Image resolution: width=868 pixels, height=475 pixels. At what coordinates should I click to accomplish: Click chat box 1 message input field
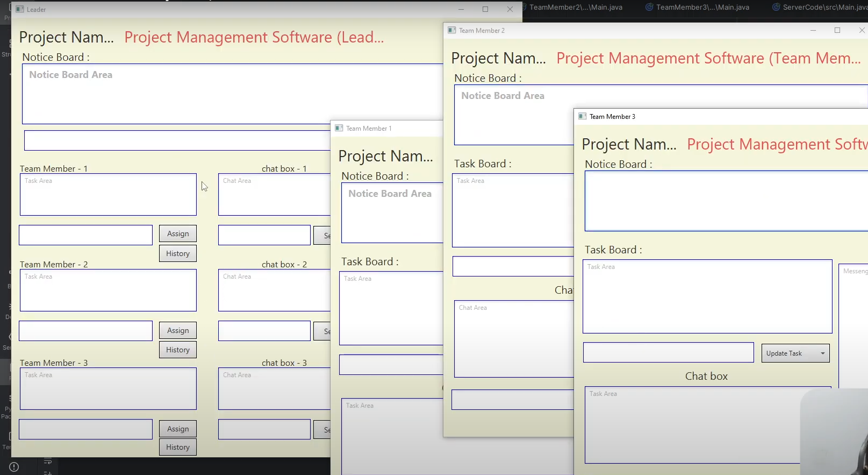coord(264,235)
